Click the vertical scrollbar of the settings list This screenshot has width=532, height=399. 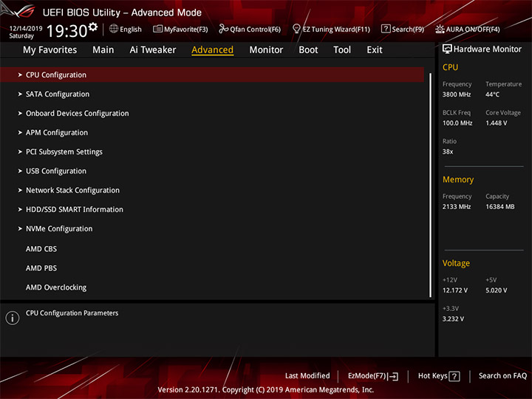click(430, 185)
